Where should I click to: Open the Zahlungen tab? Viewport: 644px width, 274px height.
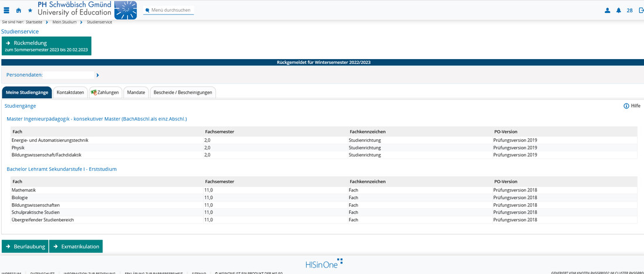pyautogui.click(x=105, y=93)
